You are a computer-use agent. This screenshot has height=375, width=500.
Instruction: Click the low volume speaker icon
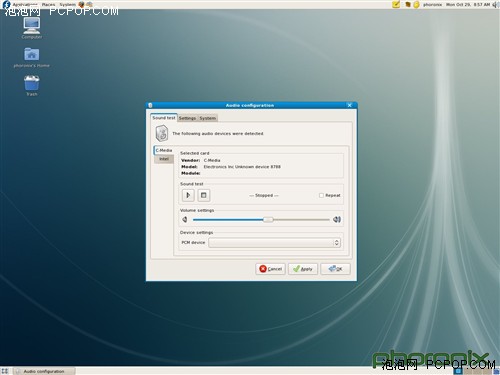(x=185, y=219)
